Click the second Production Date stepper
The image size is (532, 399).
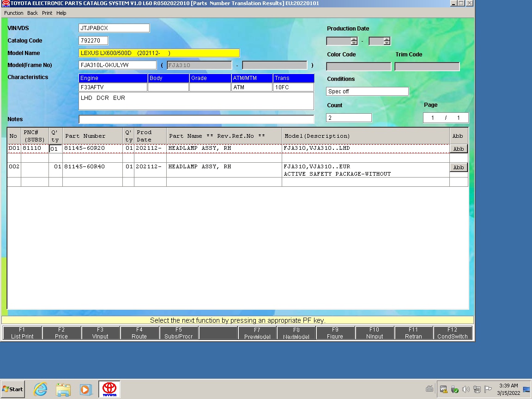pos(387,41)
